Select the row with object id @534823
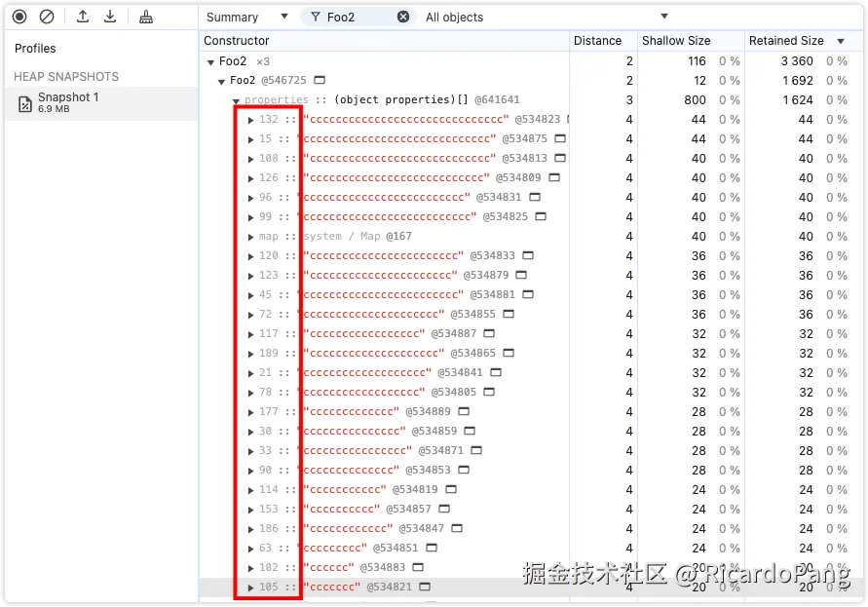Image resolution: width=868 pixels, height=607 pixels. point(530,120)
